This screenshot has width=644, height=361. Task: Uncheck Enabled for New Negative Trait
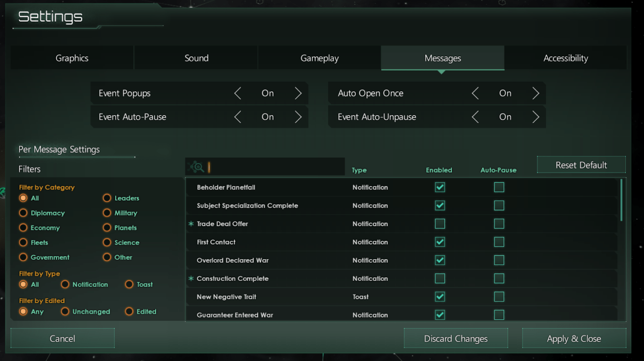[x=440, y=297]
